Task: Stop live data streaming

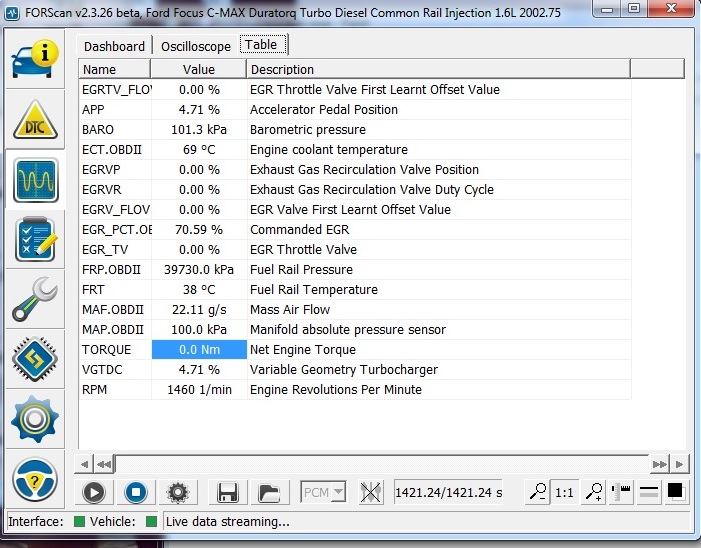Action: click(136, 492)
